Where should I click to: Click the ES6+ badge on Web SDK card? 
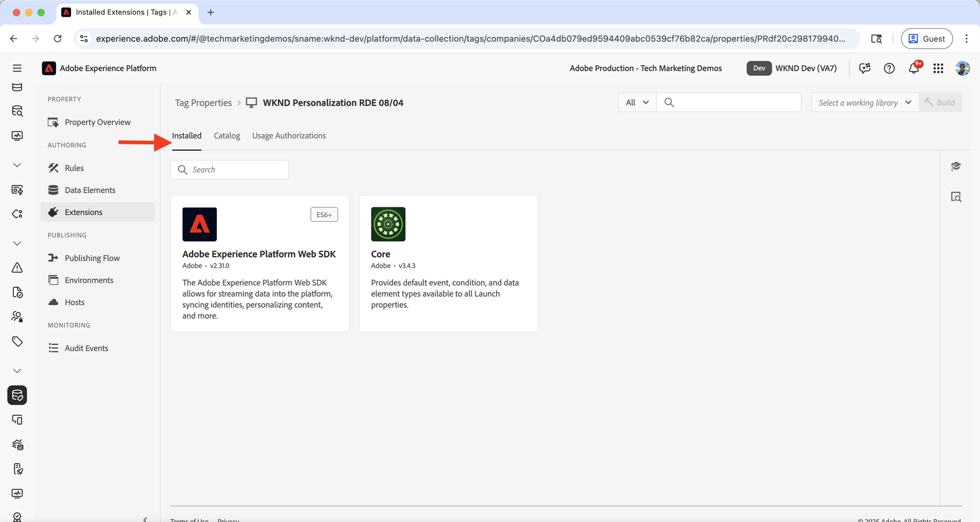coord(324,215)
